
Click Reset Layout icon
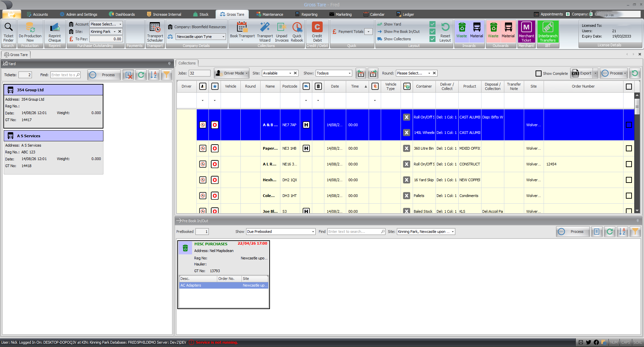click(445, 32)
